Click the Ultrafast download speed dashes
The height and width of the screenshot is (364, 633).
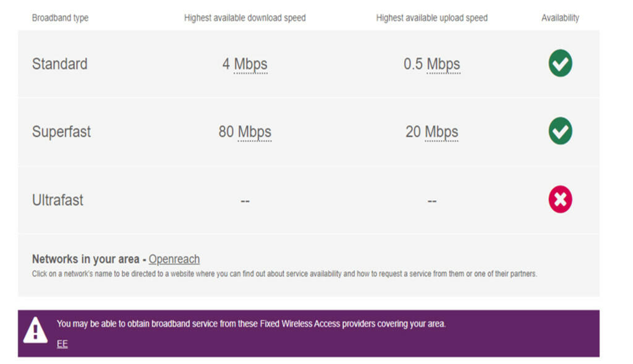click(245, 201)
